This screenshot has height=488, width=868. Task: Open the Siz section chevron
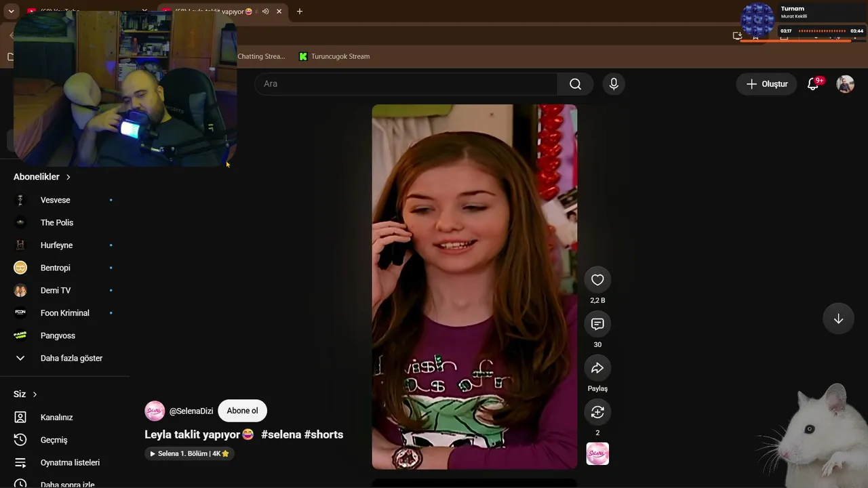coord(35,394)
